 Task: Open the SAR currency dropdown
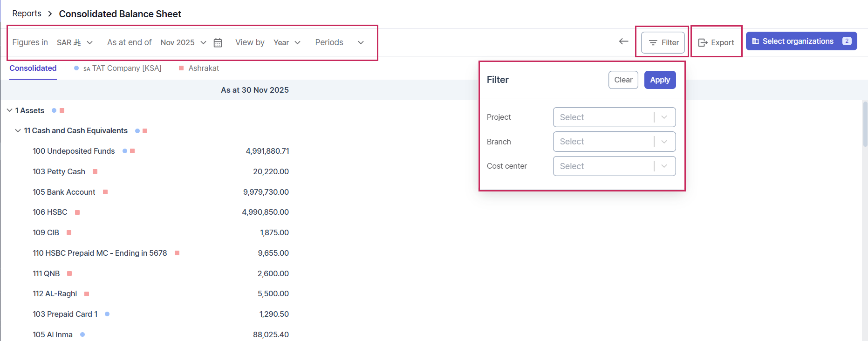tap(75, 42)
